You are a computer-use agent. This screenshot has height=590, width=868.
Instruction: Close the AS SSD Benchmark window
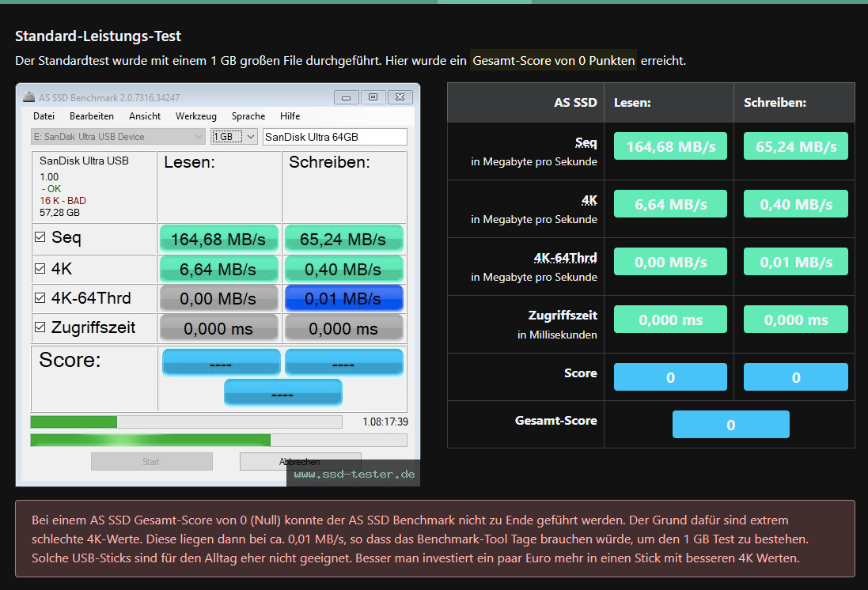tap(400, 97)
